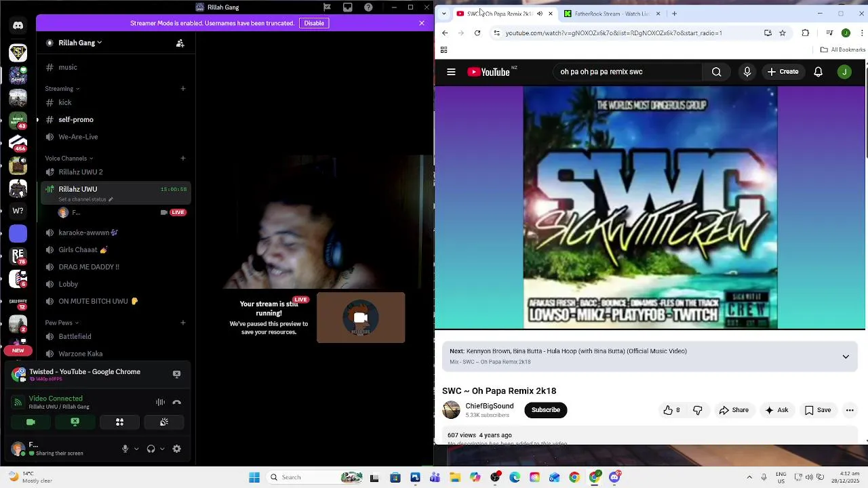This screenshot has width=868, height=488.
Task: Expand the YouTube Next-up mix panel
Action: tap(846, 357)
